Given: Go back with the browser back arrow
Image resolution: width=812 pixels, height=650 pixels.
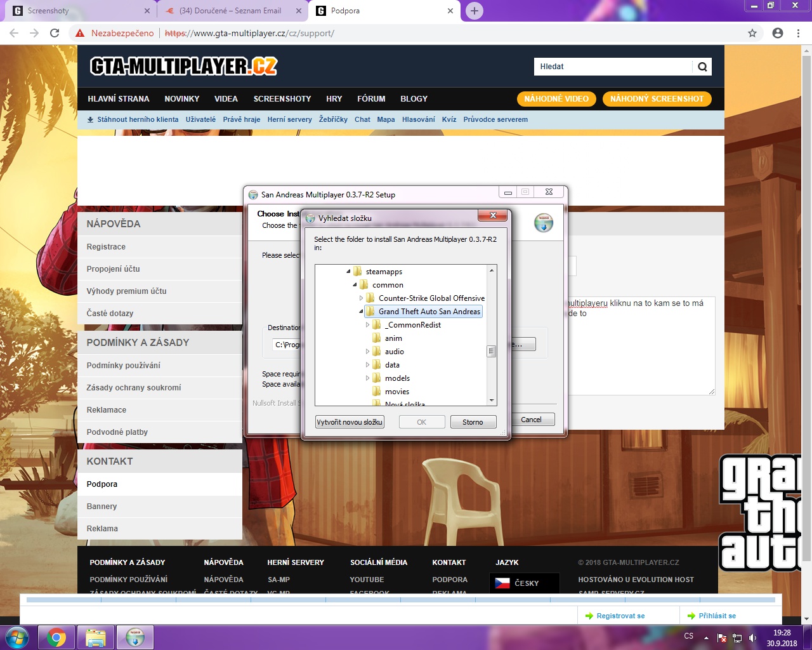Looking at the screenshot, I should click(x=14, y=33).
